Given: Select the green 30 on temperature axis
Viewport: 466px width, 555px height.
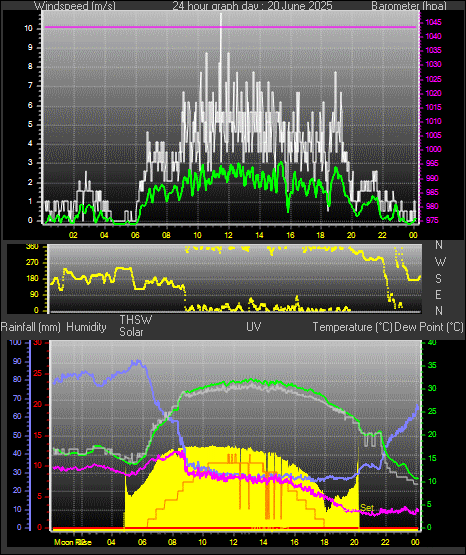Looking at the screenshot, I should (432, 388).
